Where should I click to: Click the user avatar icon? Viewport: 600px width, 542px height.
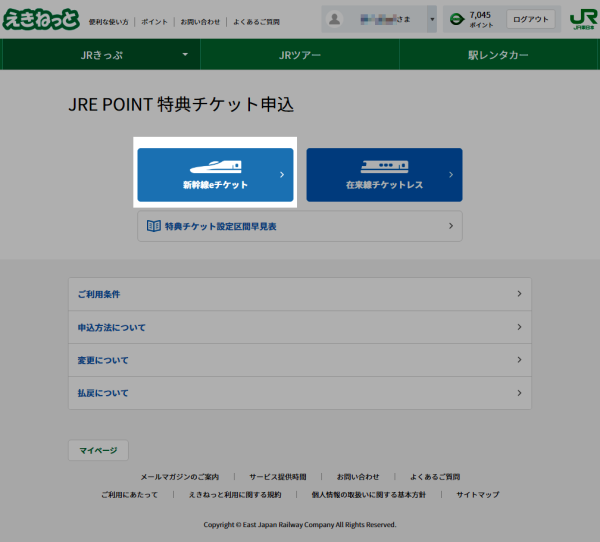[x=334, y=19]
